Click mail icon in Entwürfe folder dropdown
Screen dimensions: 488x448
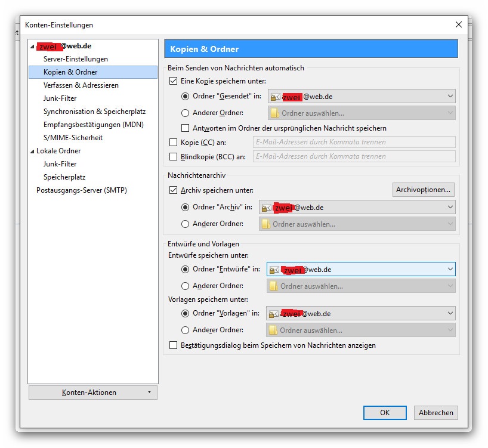[274, 270]
